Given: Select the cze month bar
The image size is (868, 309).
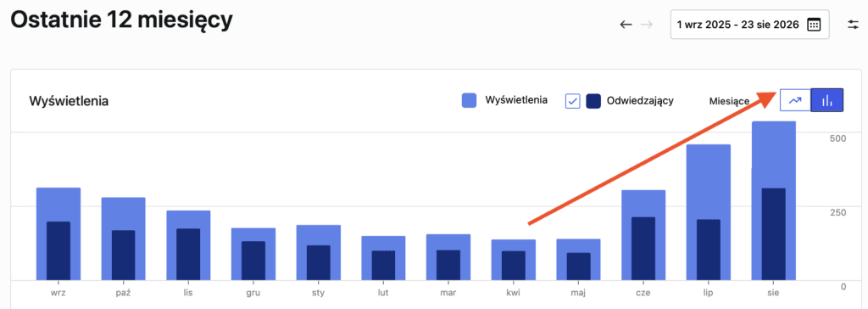Looking at the screenshot, I should point(643,235).
